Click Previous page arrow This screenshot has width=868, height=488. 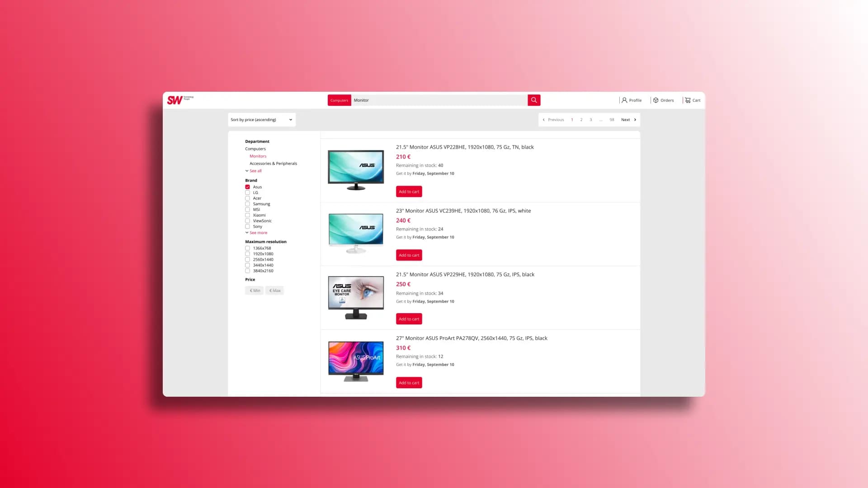tap(543, 120)
